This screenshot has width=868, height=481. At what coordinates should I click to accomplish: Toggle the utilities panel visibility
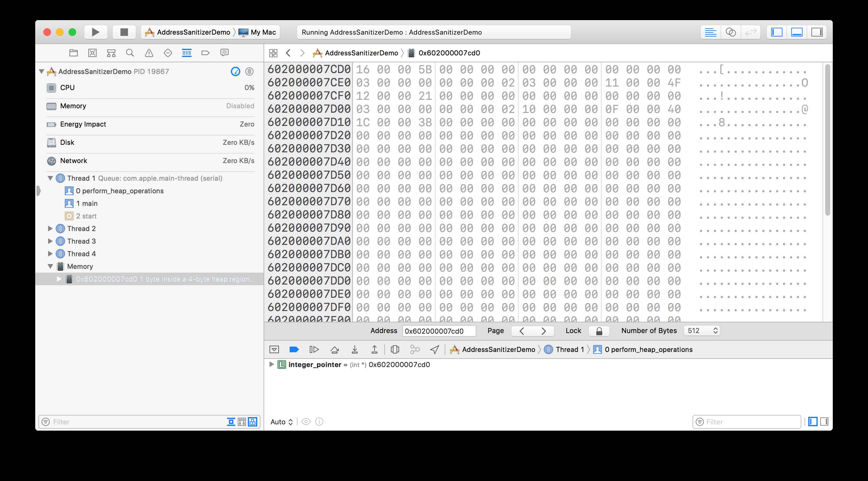click(817, 32)
